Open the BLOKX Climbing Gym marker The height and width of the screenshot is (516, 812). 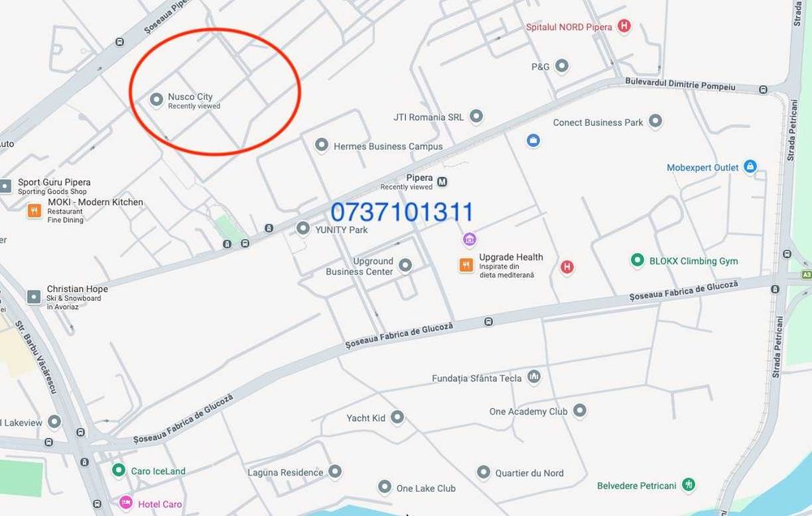(x=637, y=260)
